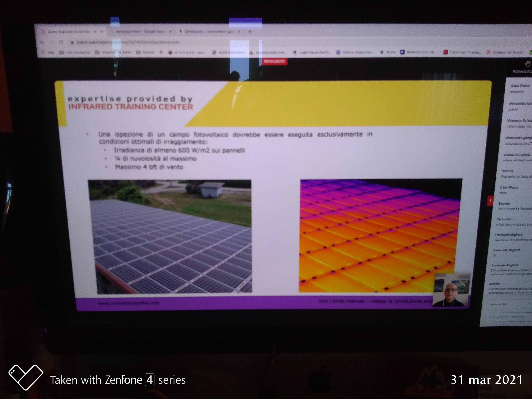Image resolution: width=532 pixels, height=399 pixels.
Task: Open the 'I più conosciuti' bookmarks folder
Action: pyautogui.click(x=75, y=52)
